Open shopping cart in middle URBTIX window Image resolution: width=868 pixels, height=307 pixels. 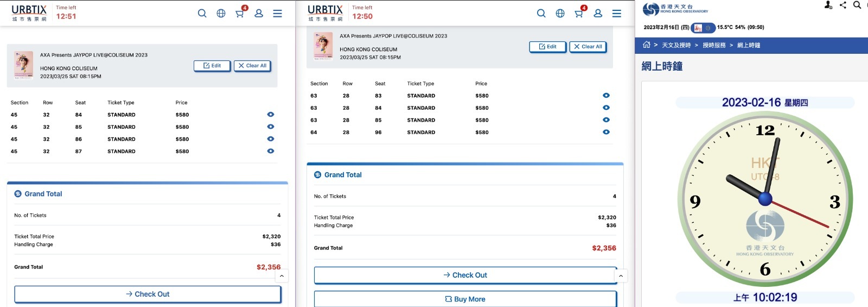pos(579,12)
